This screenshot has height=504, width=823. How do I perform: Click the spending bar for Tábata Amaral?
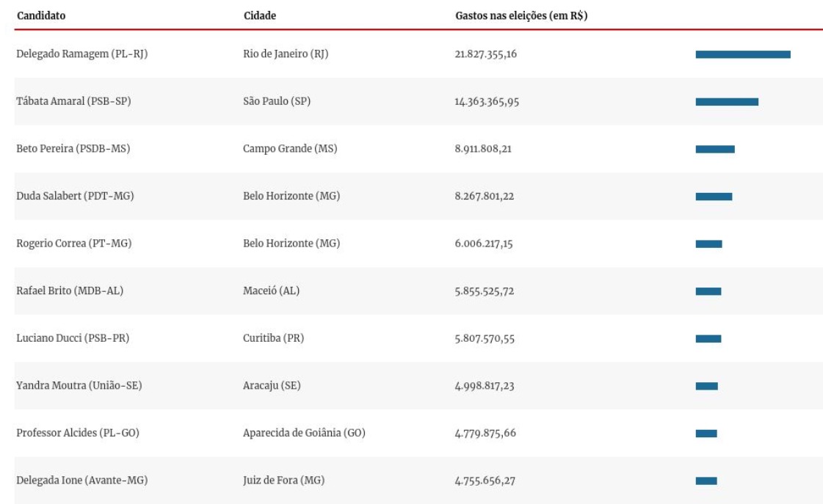(x=726, y=102)
